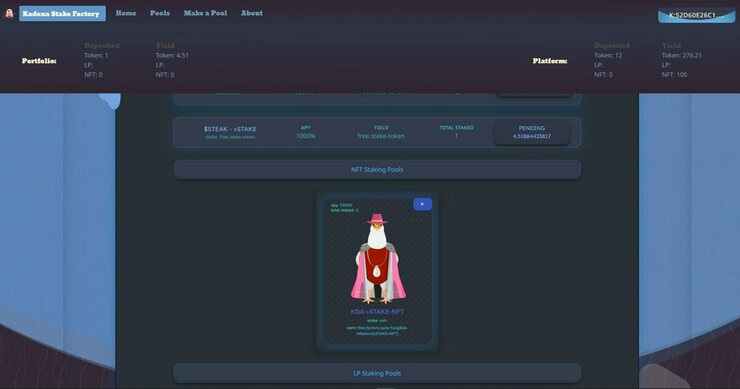Click Platform yield Token: 276.21
Viewport: 740px width, 389px height.
(681, 55)
